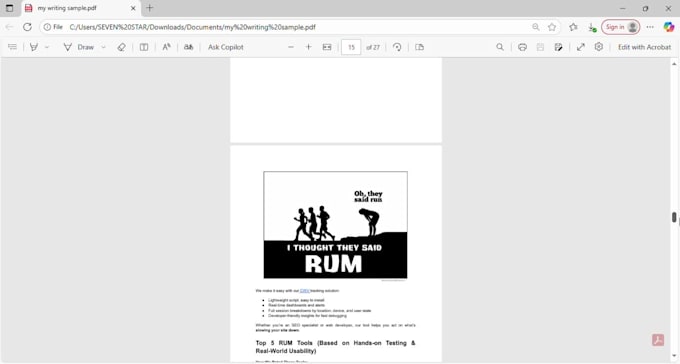Click the vertical scrollbar thumb
Viewport: 680px width, 364px height.
tap(674, 217)
